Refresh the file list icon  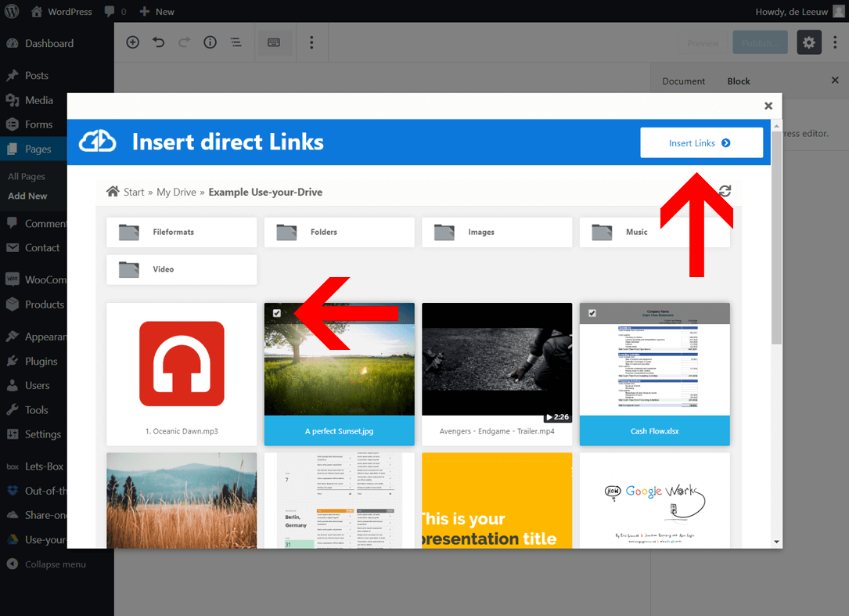click(x=725, y=191)
